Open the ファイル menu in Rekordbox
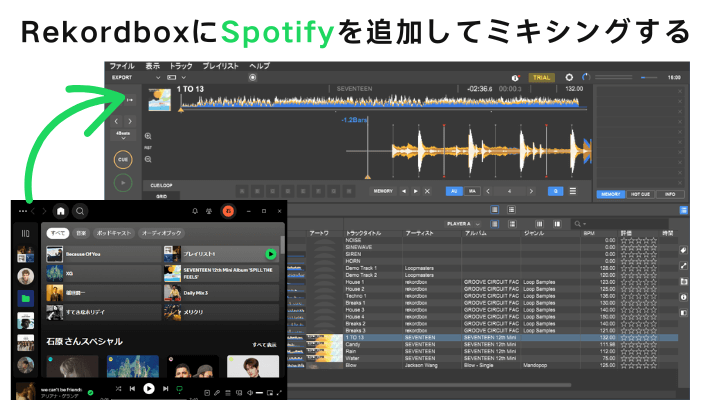711x400 pixels. (x=122, y=66)
